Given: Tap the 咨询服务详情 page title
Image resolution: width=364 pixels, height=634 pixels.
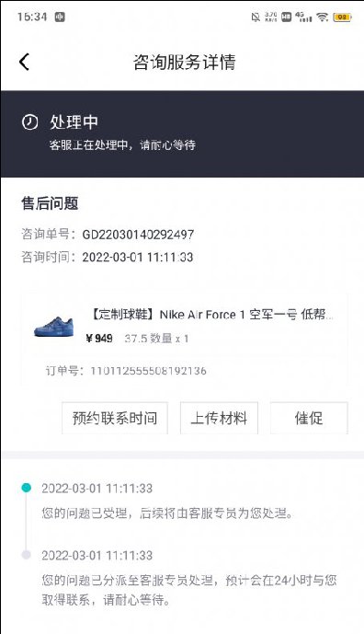Looking at the screenshot, I should [x=185, y=63].
